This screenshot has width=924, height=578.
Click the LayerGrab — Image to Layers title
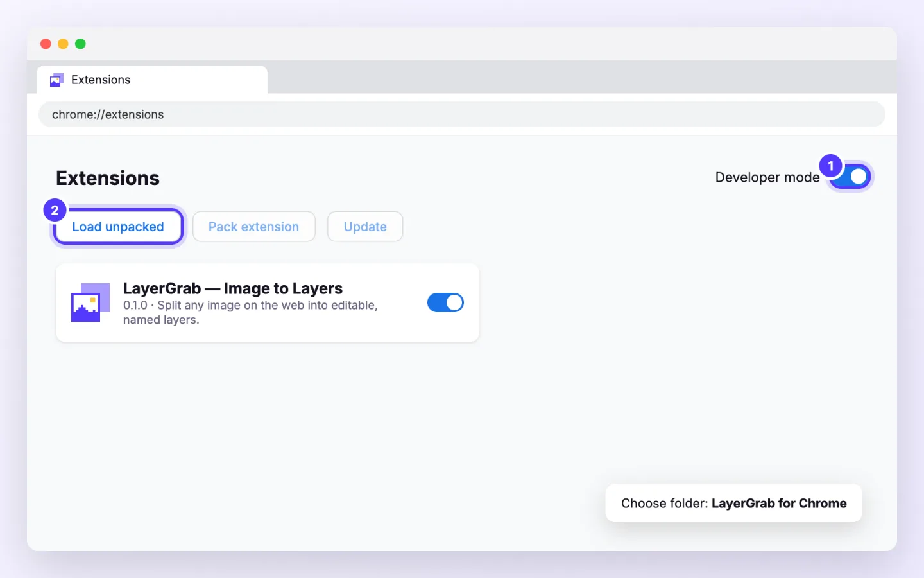click(x=233, y=288)
